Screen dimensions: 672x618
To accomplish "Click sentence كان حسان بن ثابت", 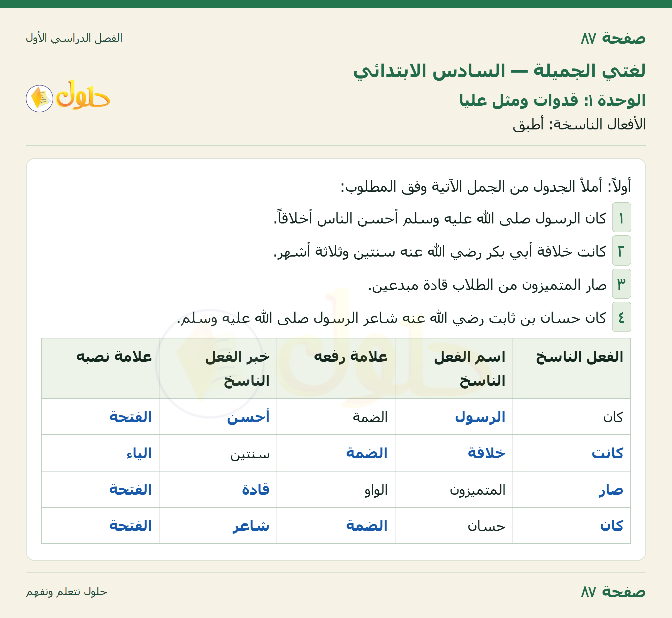I will [391, 318].
